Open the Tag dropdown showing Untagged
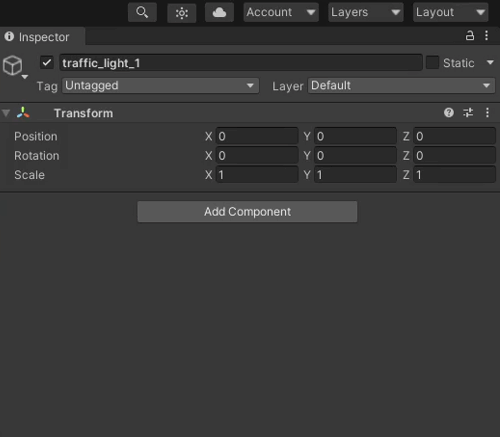The height and width of the screenshot is (437, 500). [x=160, y=86]
